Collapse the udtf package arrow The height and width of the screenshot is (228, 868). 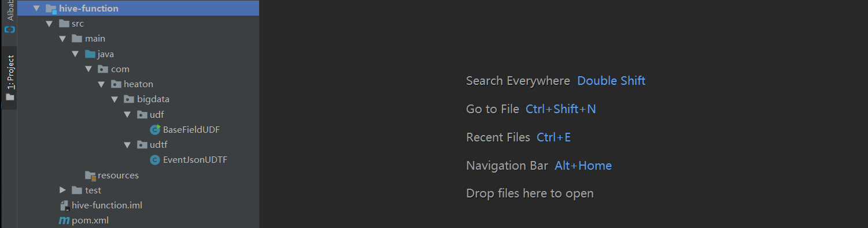[x=128, y=145]
